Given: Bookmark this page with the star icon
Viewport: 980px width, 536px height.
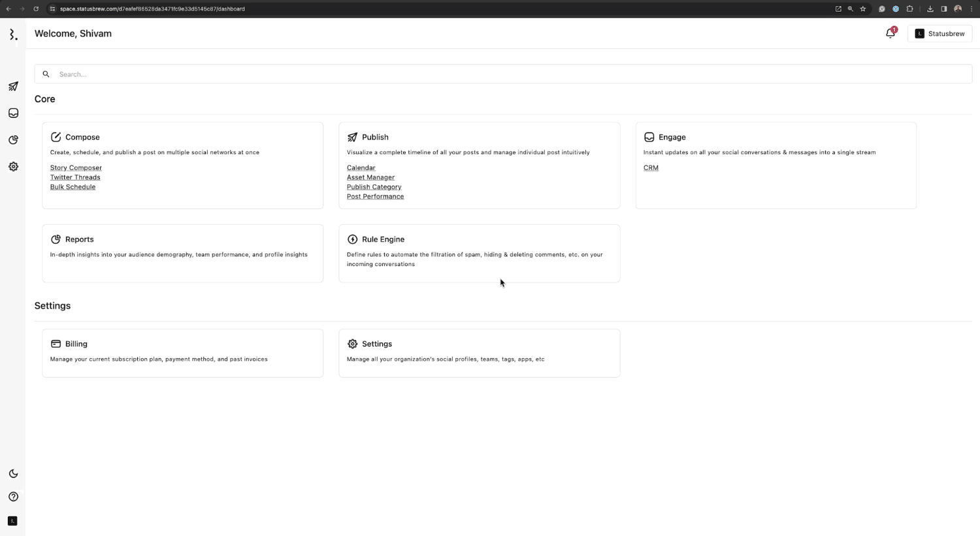Looking at the screenshot, I should [x=863, y=8].
